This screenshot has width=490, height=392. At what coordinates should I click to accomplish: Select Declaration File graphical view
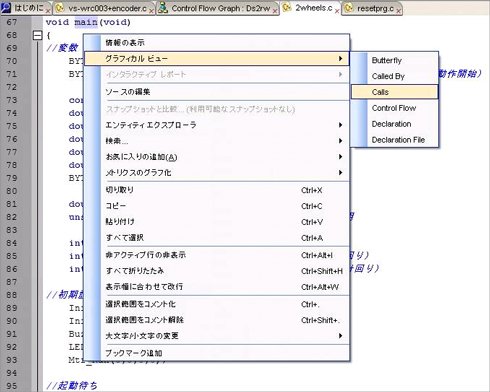(394, 140)
